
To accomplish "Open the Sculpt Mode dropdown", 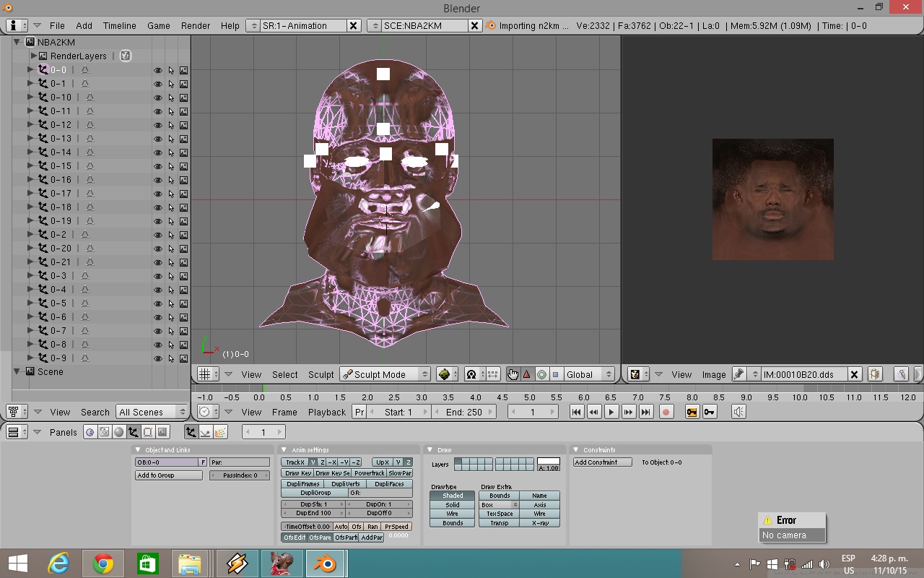I will [x=385, y=374].
